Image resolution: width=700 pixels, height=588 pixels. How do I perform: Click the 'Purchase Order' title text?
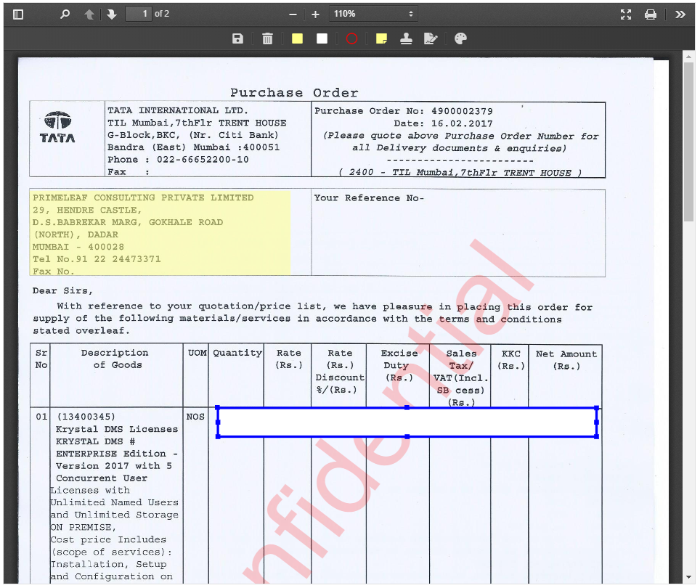[x=294, y=93]
